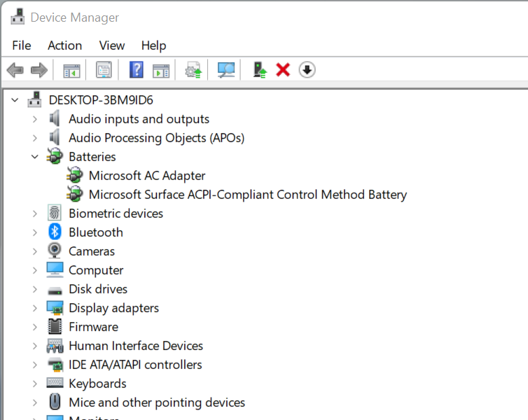Click the red X Uninstall device icon
The width and height of the screenshot is (528, 420).
(283, 70)
